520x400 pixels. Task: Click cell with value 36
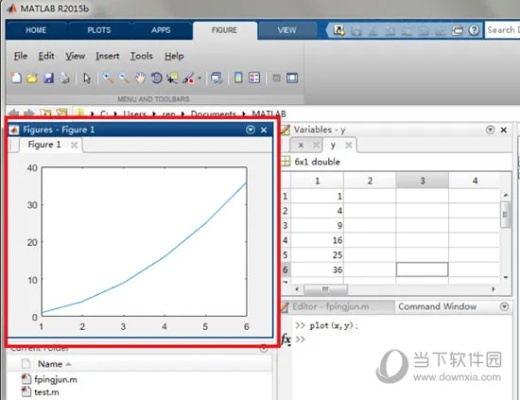(317, 270)
